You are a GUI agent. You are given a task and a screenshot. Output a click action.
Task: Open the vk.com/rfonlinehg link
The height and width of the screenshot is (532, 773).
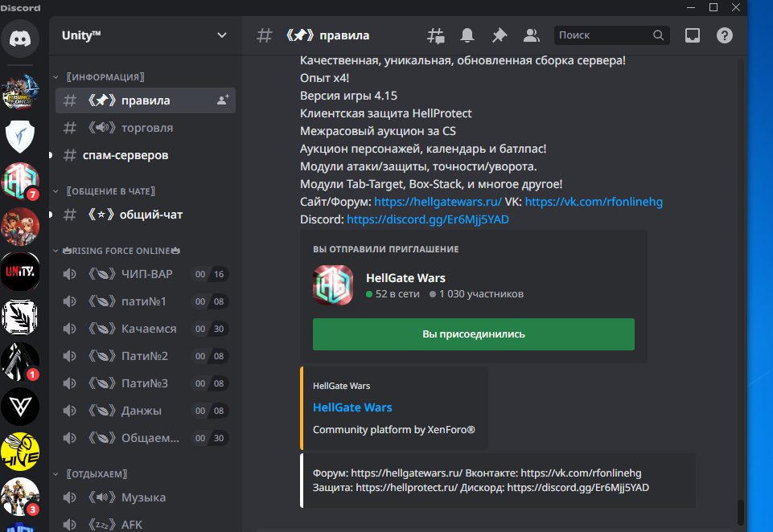pyautogui.click(x=594, y=202)
